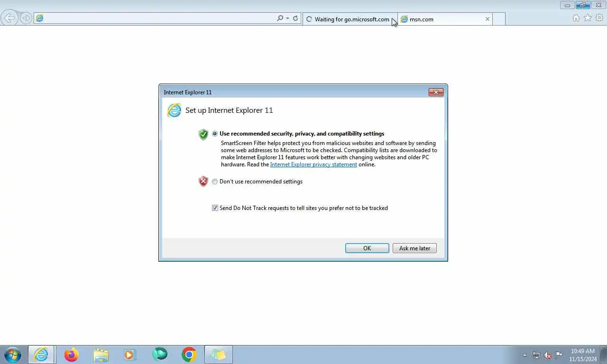Click the search magnifier in address bar
Screen dimensions: 607x364
click(280, 18)
